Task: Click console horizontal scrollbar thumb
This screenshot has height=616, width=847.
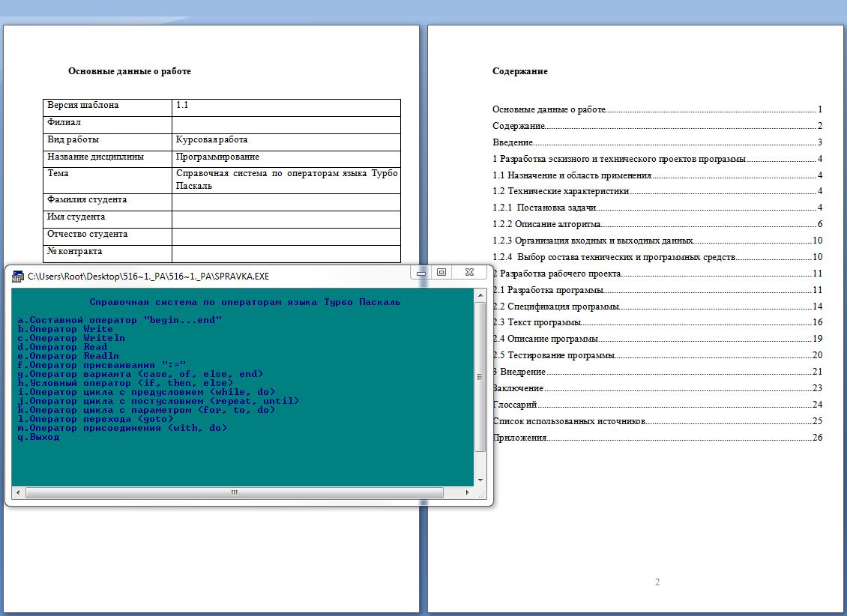Action: [235, 492]
